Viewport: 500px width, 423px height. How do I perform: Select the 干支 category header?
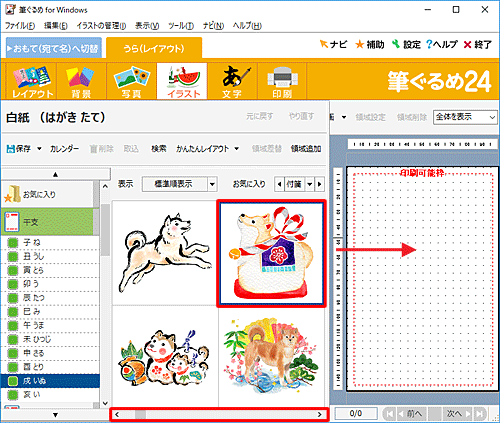[47, 222]
